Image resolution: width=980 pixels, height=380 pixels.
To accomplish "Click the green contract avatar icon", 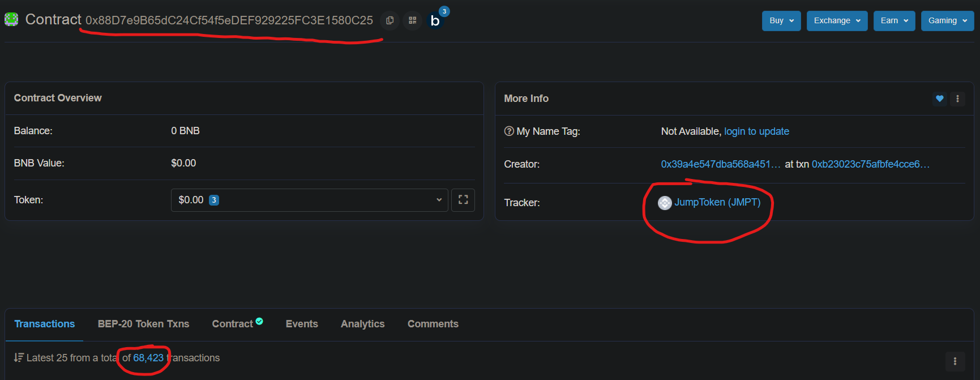I will (x=11, y=19).
